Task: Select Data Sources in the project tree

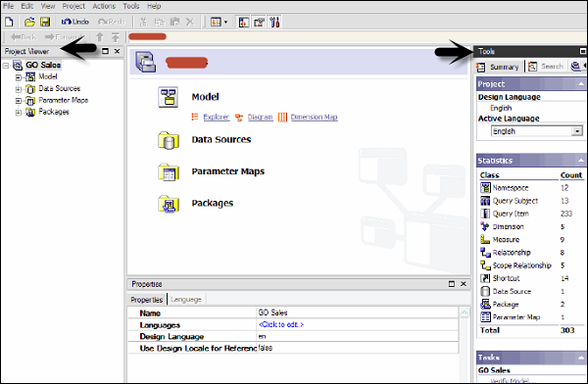Action: click(59, 88)
